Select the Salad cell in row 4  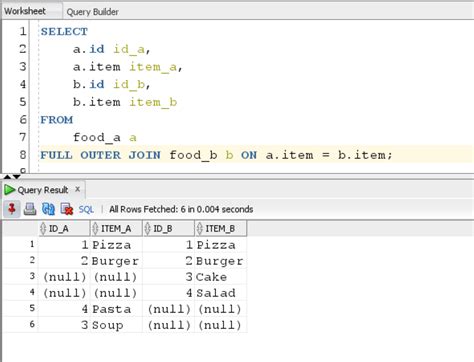tap(220, 293)
